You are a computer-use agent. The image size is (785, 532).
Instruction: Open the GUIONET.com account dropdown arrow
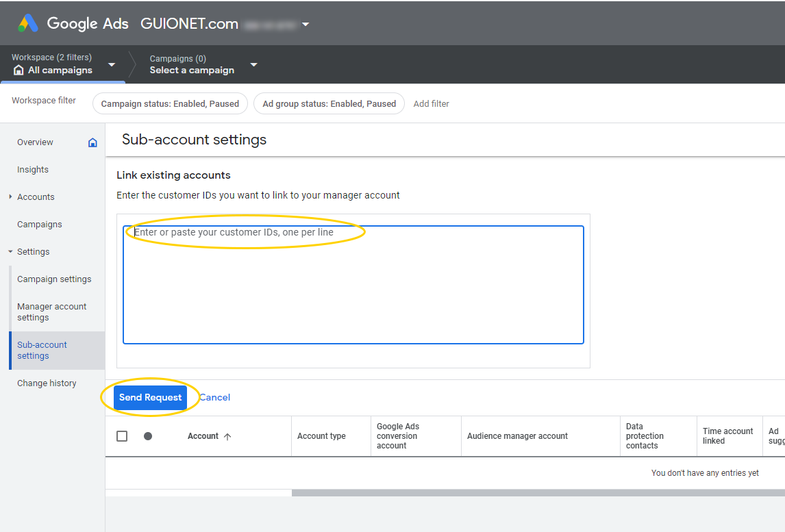(x=306, y=24)
